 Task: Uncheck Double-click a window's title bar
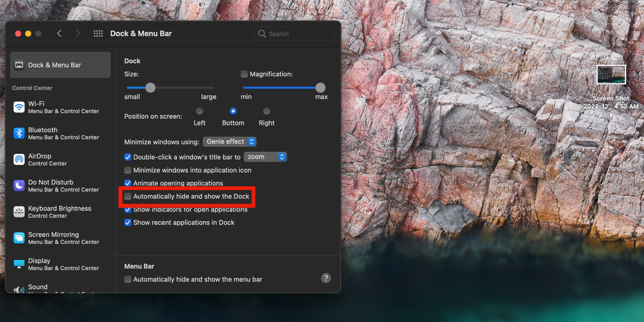128,157
